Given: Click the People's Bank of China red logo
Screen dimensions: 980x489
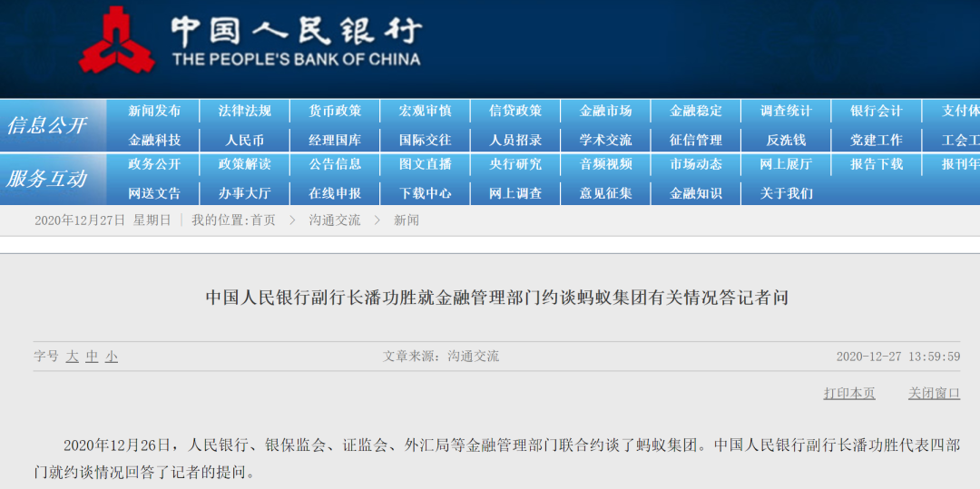Looking at the screenshot, I should pyautogui.click(x=117, y=39).
